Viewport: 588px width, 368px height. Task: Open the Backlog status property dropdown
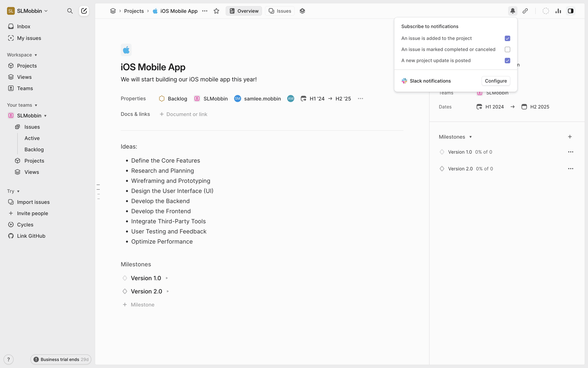(x=173, y=98)
